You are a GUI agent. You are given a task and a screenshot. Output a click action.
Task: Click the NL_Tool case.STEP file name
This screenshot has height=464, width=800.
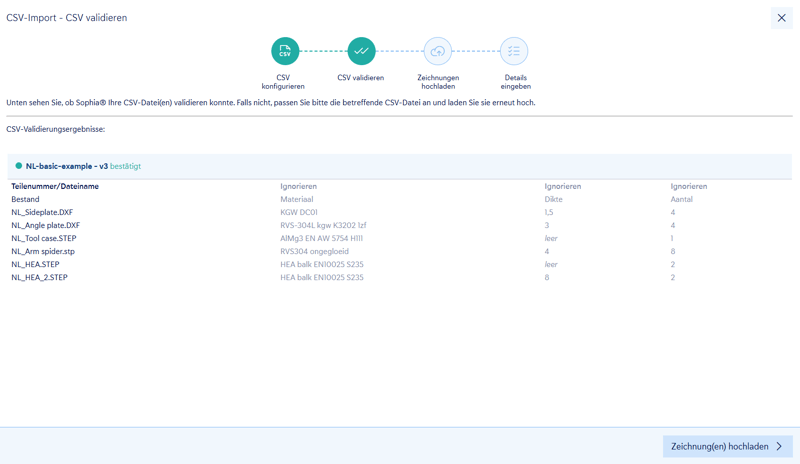44,238
